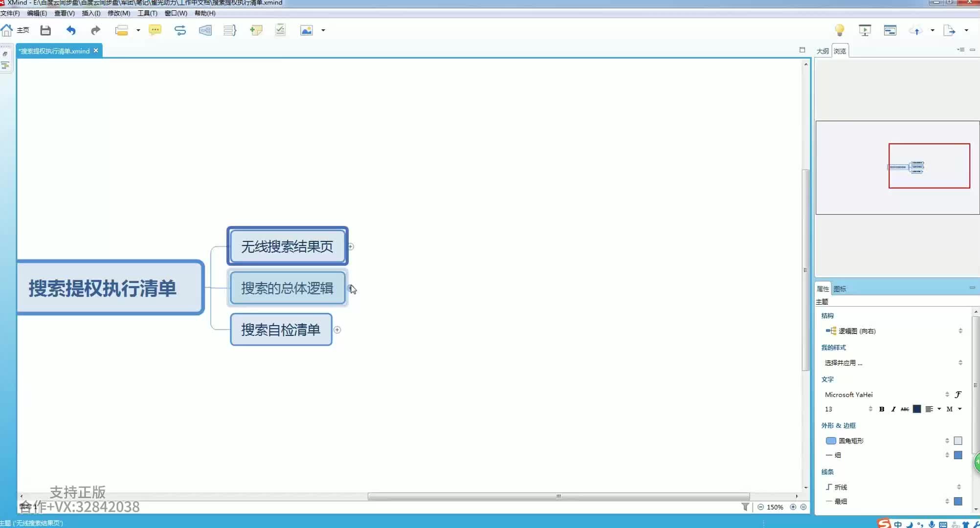Undo the last action
This screenshot has height=528, width=980.
point(71,30)
